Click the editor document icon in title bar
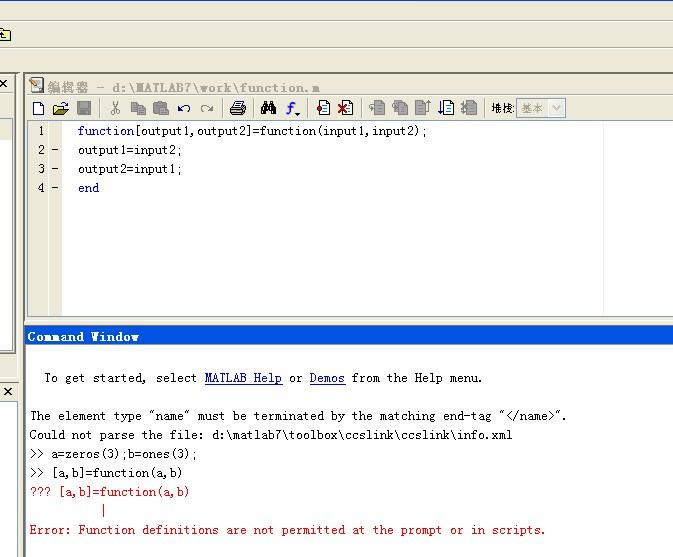This screenshot has width=673, height=557. click(36, 85)
